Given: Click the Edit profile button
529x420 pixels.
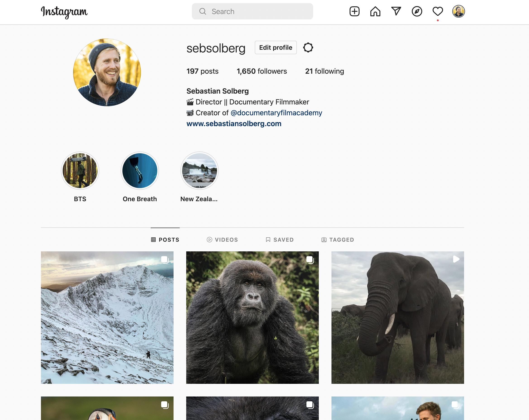Looking at the screenshot, I should click(276, 47).
